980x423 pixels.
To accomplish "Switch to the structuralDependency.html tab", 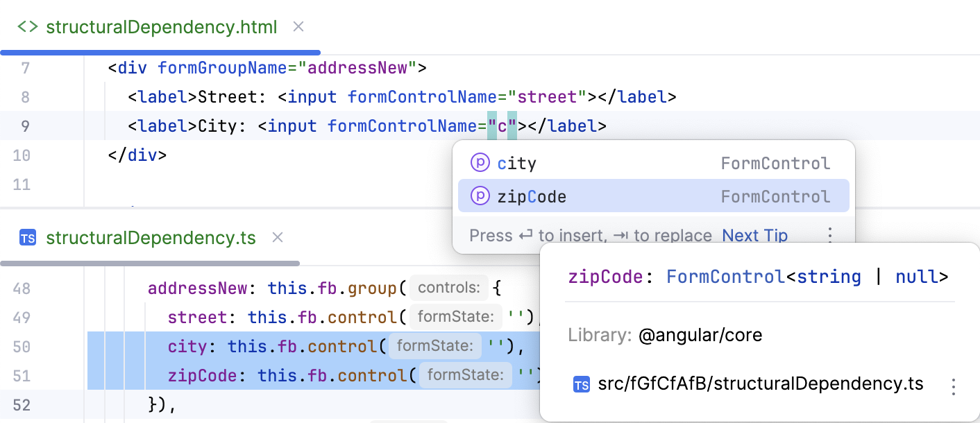I will pos(160,27).
